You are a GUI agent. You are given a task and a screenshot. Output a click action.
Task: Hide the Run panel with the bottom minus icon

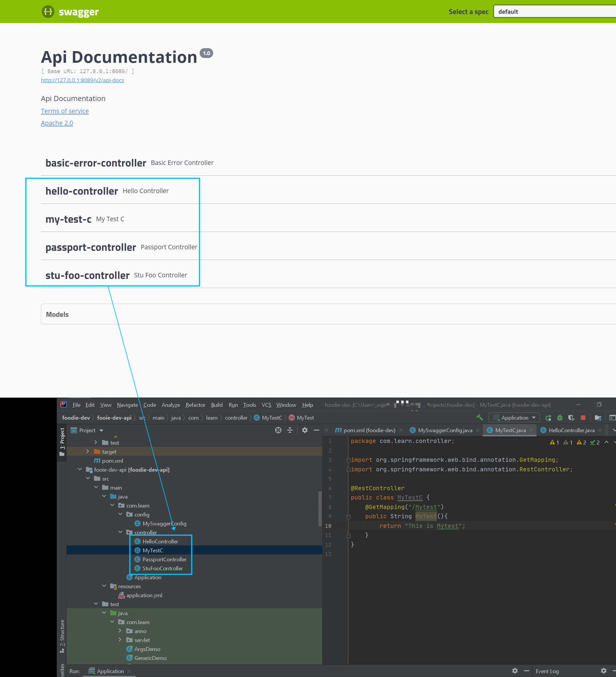tap(527, 671)
